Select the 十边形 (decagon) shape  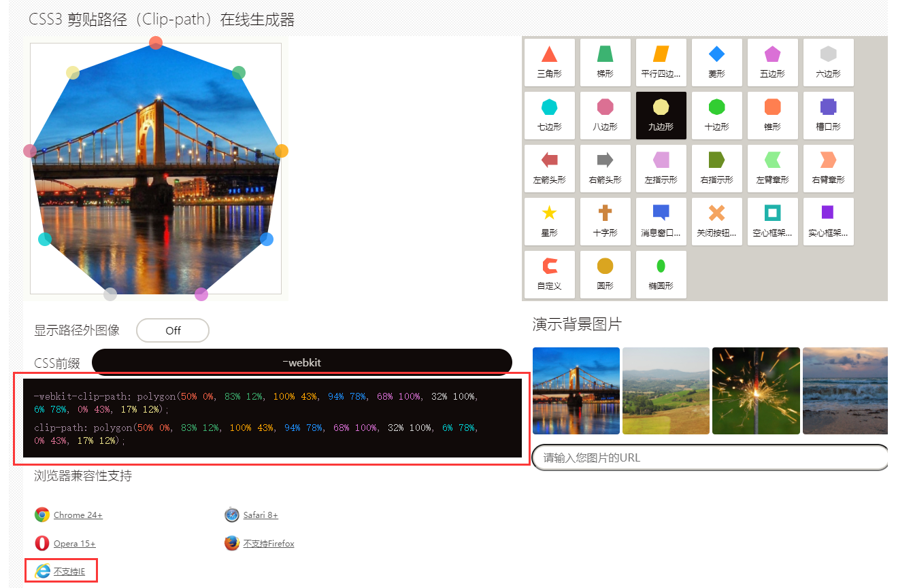click(x=716, y=115)
